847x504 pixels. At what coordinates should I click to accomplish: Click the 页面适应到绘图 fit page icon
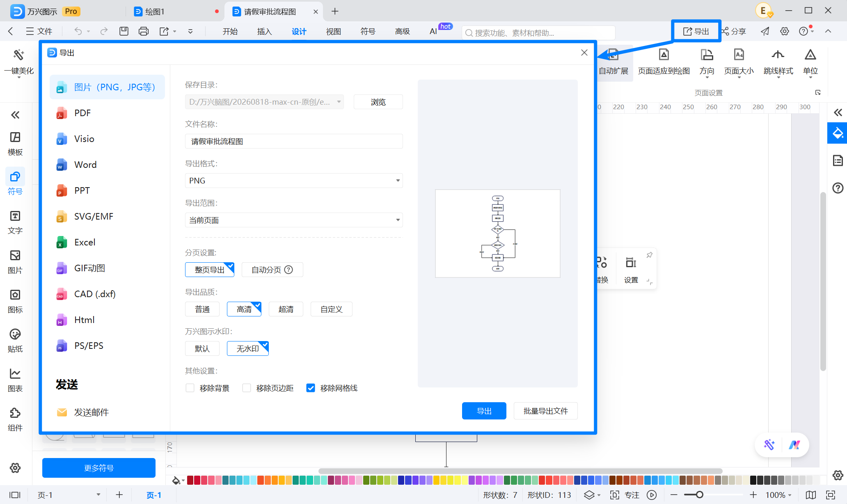point(664,55)
